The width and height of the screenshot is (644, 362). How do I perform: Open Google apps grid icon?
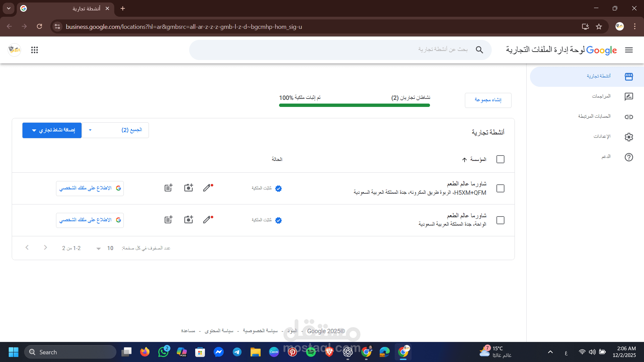click(34, 50)
